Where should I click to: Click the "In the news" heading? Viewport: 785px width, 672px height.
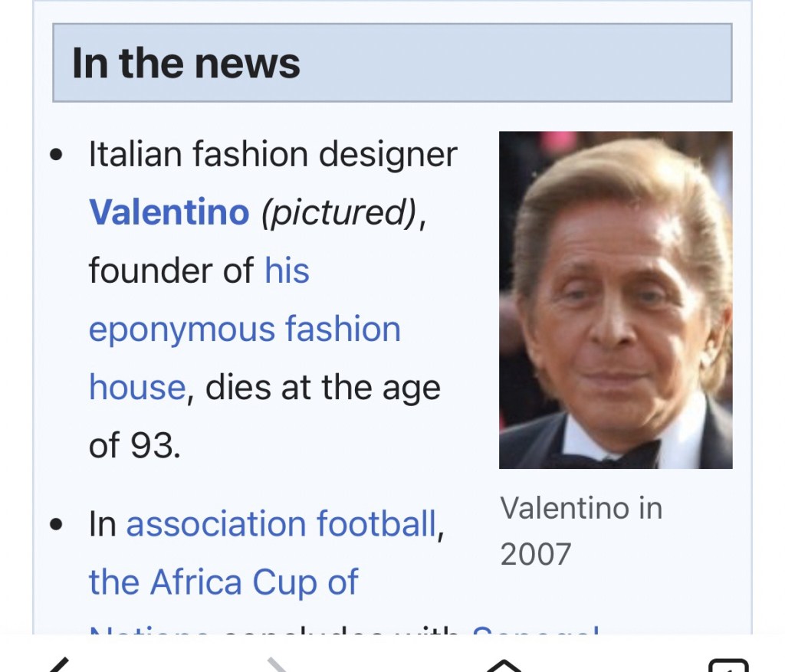pyautogui.click(x=186, y=63)
